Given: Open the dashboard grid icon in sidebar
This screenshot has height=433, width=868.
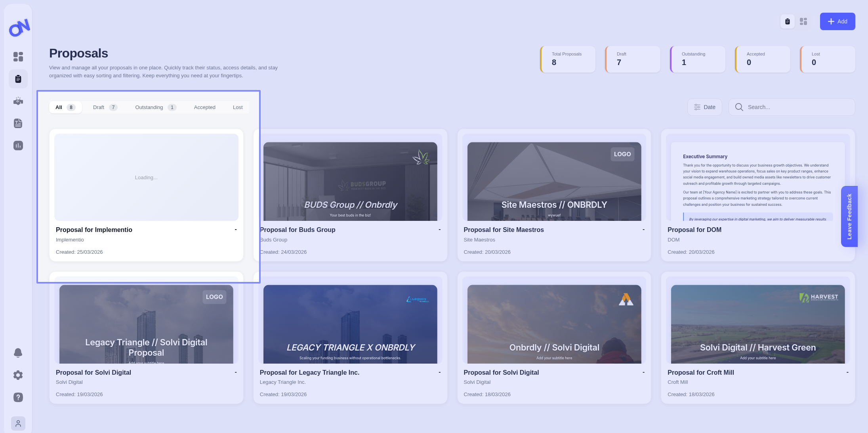Looking at the screenshot, I should click(18, 57).
